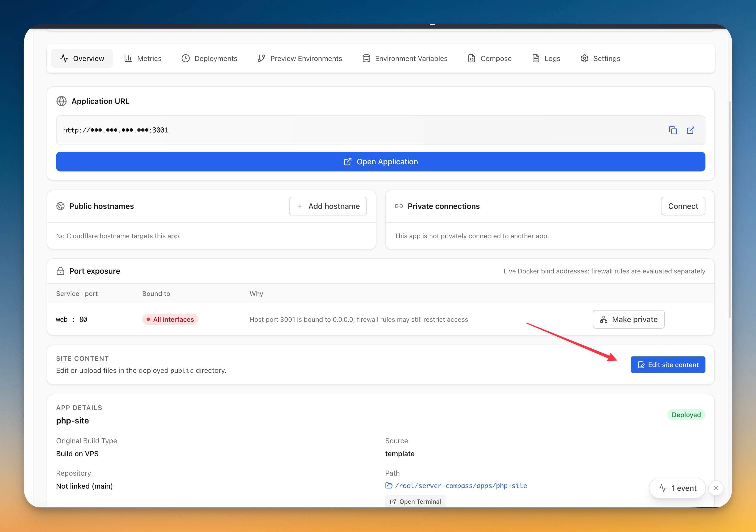Click the Port exposure lock icon
The width and height of the screenshot is (756, 532).
coord(60,271)
